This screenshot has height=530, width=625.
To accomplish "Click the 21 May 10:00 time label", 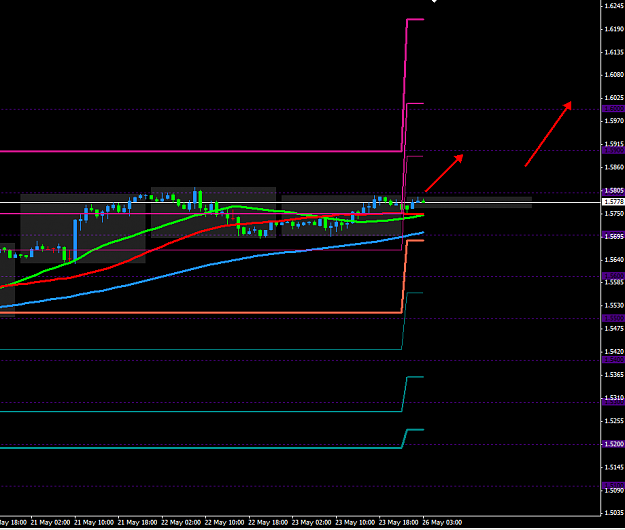I will pos(94,522).
